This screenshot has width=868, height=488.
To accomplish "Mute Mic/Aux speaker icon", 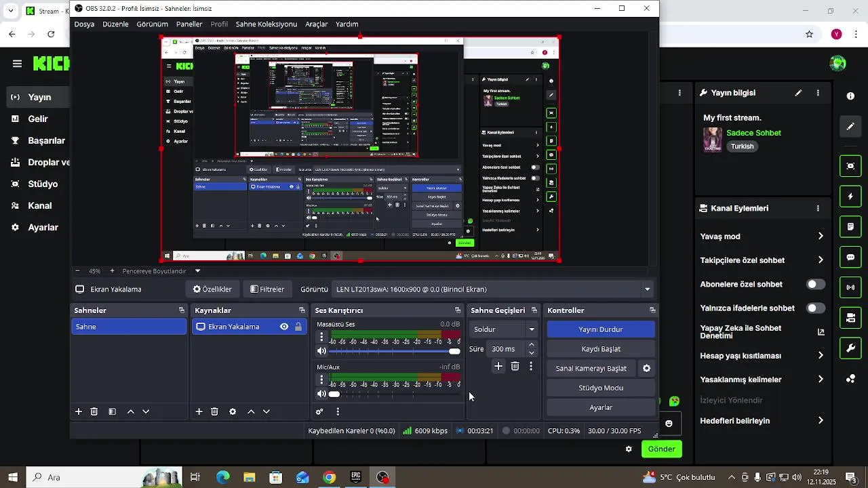I will pyautogui.click(x=321, y=394).
